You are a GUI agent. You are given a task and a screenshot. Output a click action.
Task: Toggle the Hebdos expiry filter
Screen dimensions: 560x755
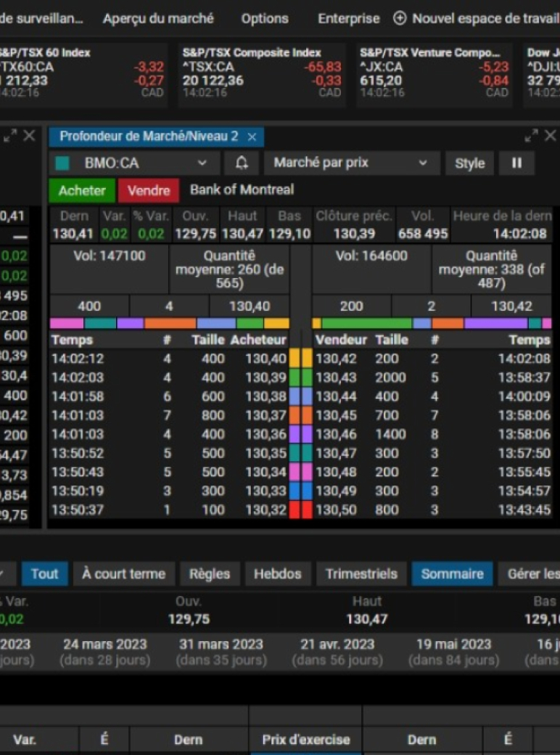tap(277, 574)
